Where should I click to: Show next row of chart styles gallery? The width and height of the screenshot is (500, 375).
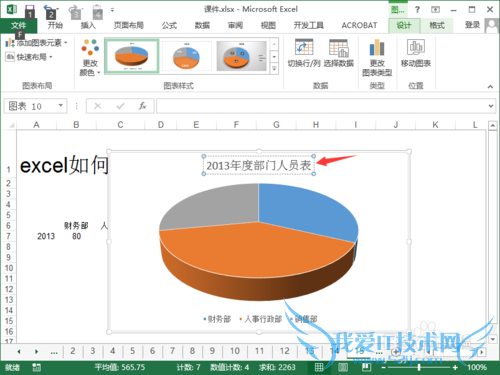point(274,57)
